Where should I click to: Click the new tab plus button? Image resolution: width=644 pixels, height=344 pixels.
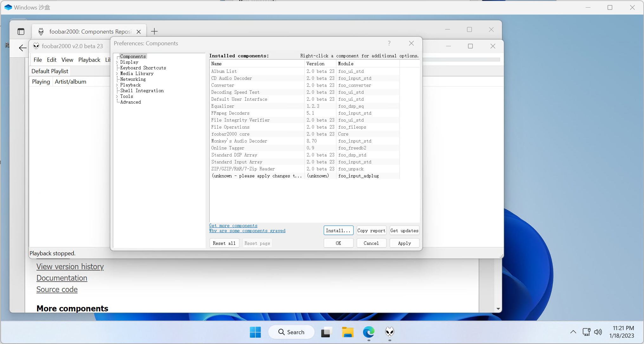click(154, 31)
